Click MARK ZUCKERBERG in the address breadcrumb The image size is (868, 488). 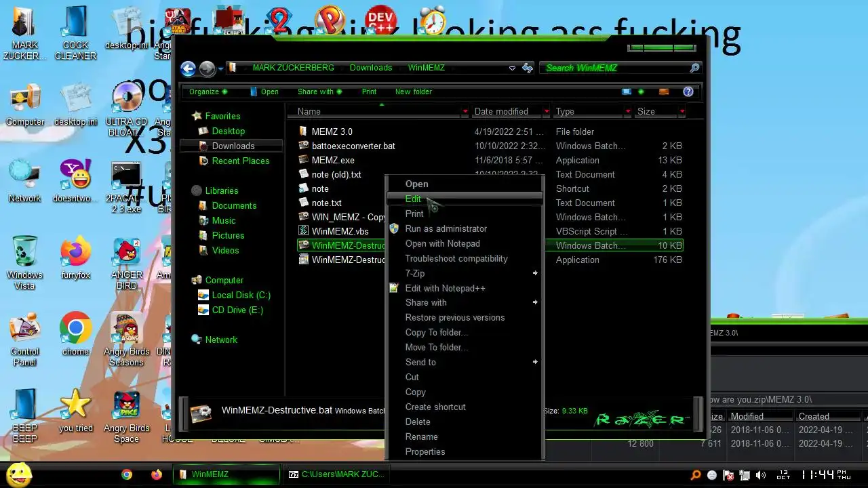293,68
